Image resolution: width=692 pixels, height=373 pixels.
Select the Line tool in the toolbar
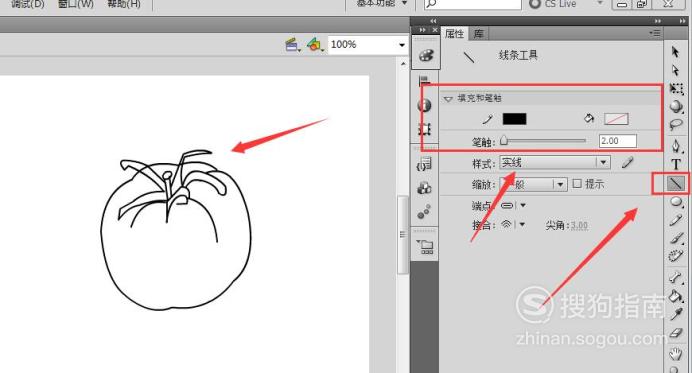tap(675, 183)
